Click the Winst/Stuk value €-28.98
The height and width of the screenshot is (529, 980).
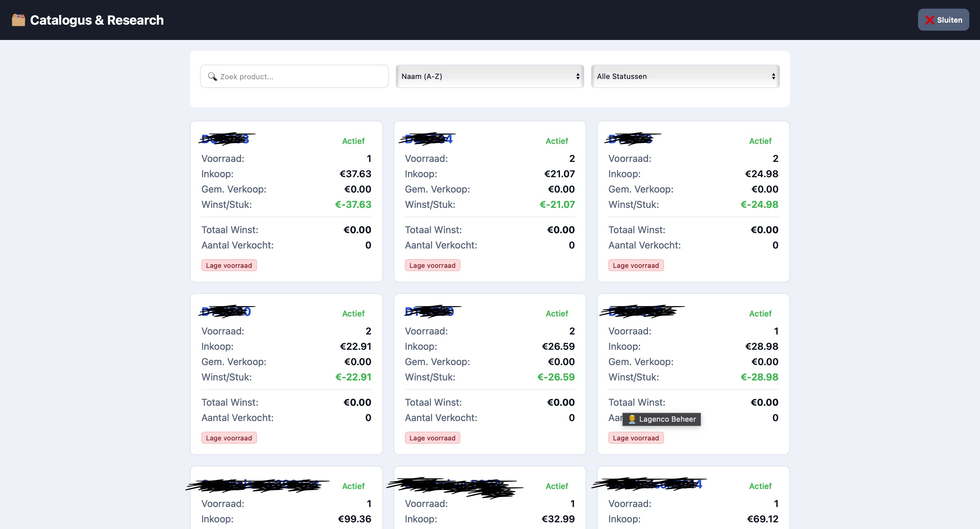pyautogui.click(x=759, y=377)
